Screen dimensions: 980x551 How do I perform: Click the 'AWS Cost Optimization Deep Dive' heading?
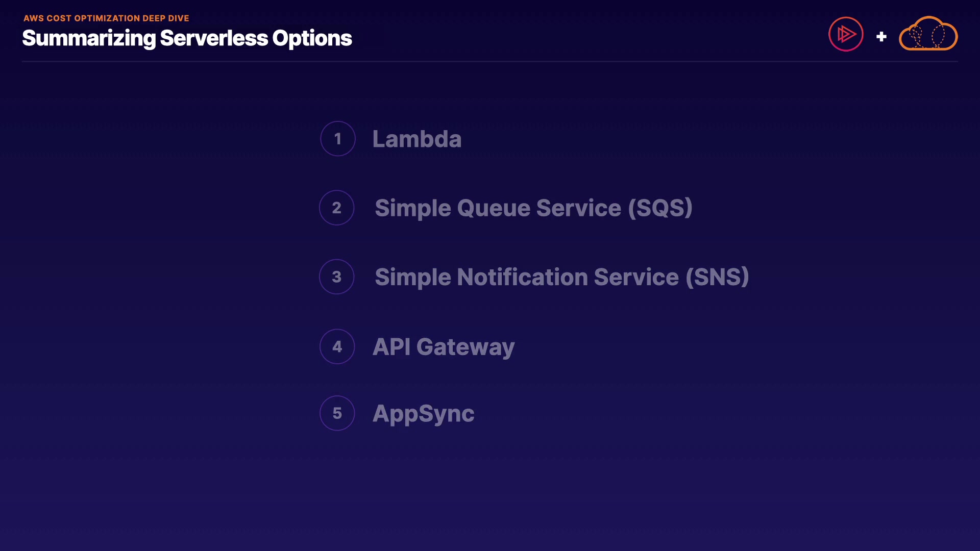click(x=106, y=18)
